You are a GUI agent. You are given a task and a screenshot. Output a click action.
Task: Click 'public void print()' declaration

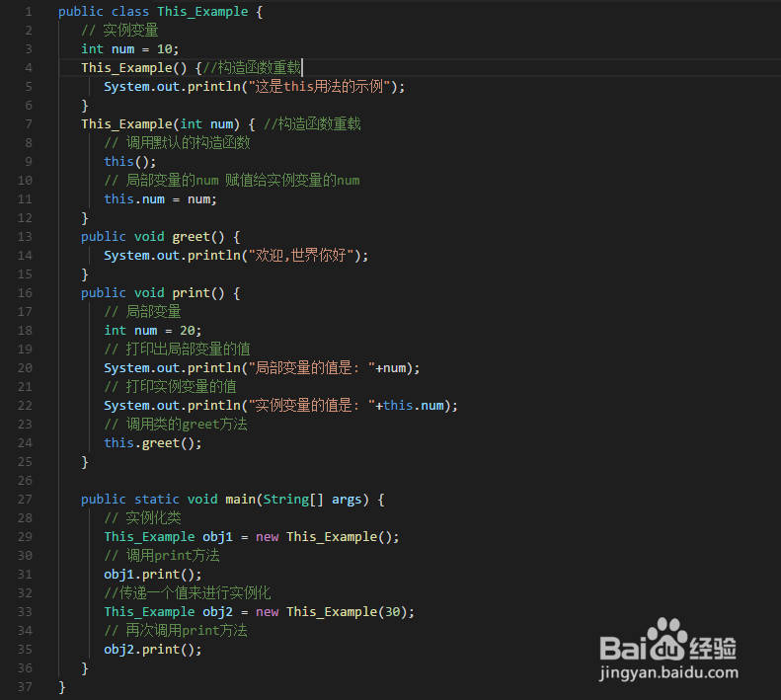[153, 293]
